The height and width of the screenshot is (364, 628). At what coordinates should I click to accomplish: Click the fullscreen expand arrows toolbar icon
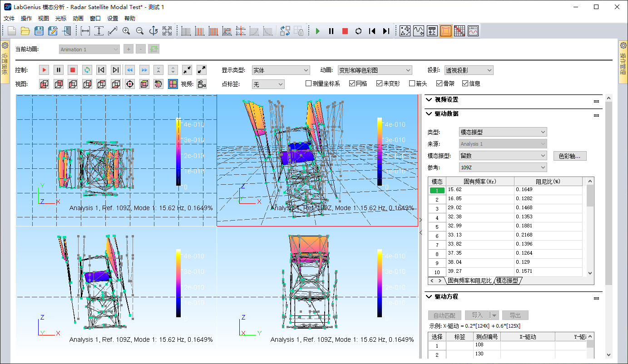(167, 31)
